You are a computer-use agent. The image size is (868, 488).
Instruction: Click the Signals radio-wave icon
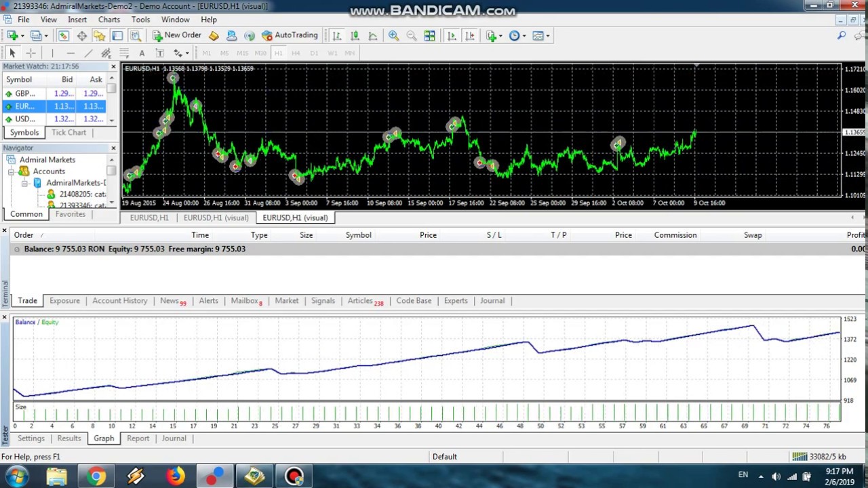click(249, 35)
